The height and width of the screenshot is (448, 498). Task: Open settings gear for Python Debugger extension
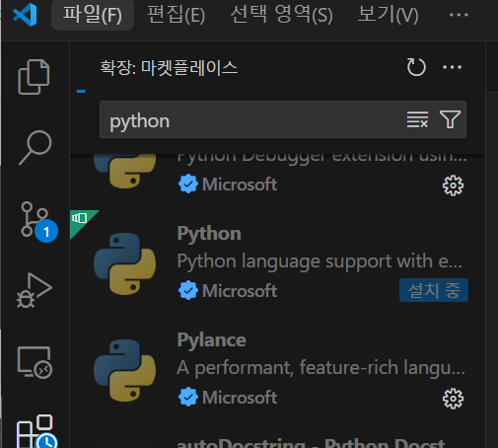tap(453, 186)
